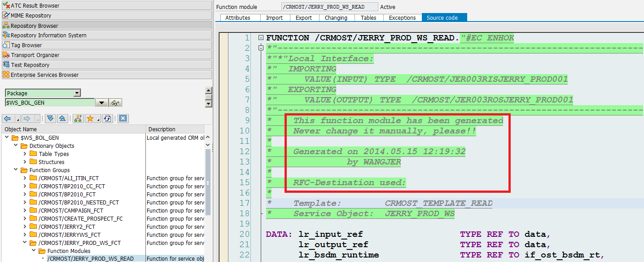Open the Package object type dropdown
Viewport: 644px width, 262px height.
point(77,93)
